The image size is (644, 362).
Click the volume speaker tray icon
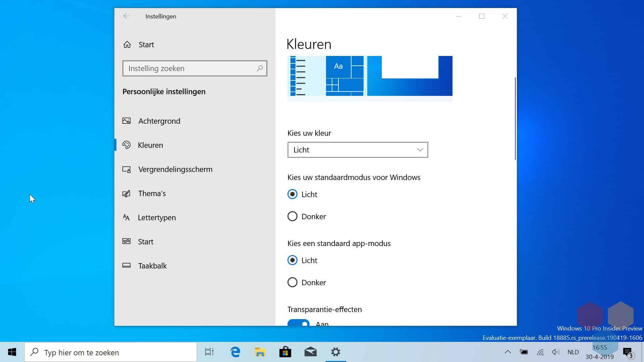tap(556, 352)
